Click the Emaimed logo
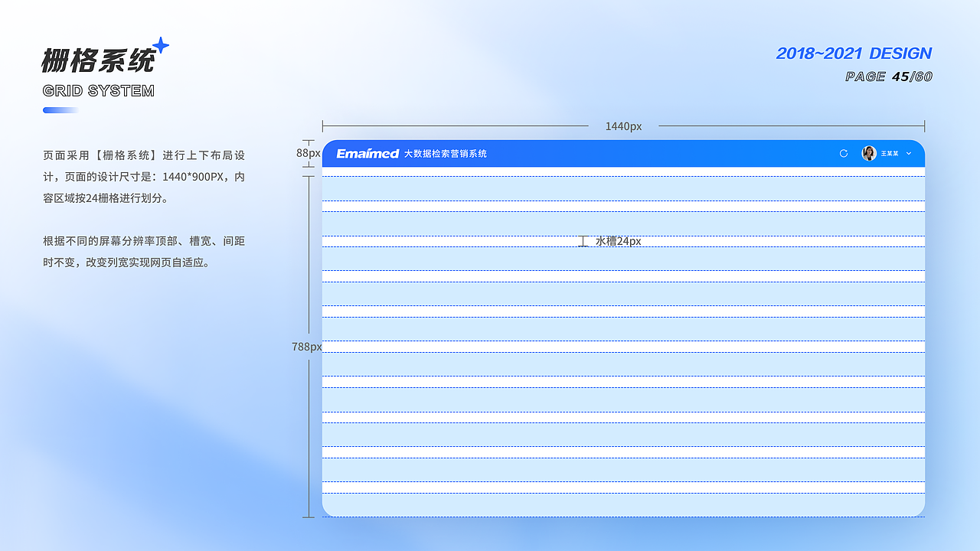 pos(367,153)
